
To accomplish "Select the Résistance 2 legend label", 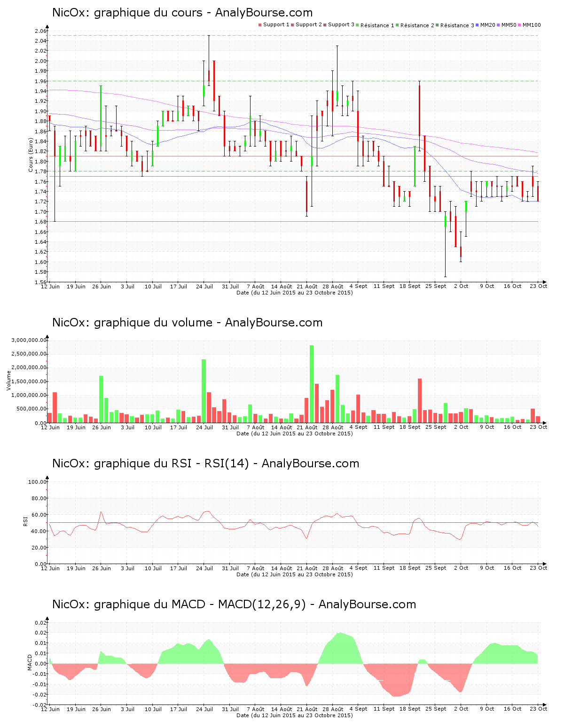I will (417, 25).
